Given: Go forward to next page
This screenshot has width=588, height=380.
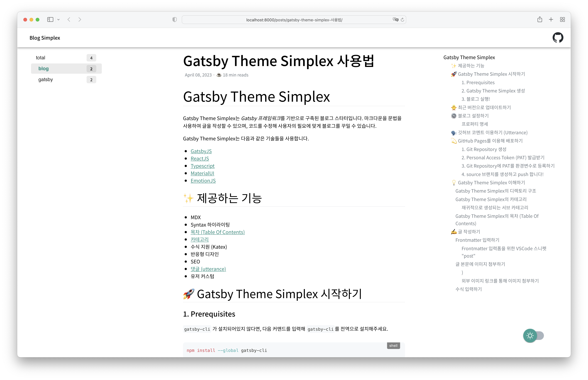Looking at the screenshot, I should (x=79, y=20).
